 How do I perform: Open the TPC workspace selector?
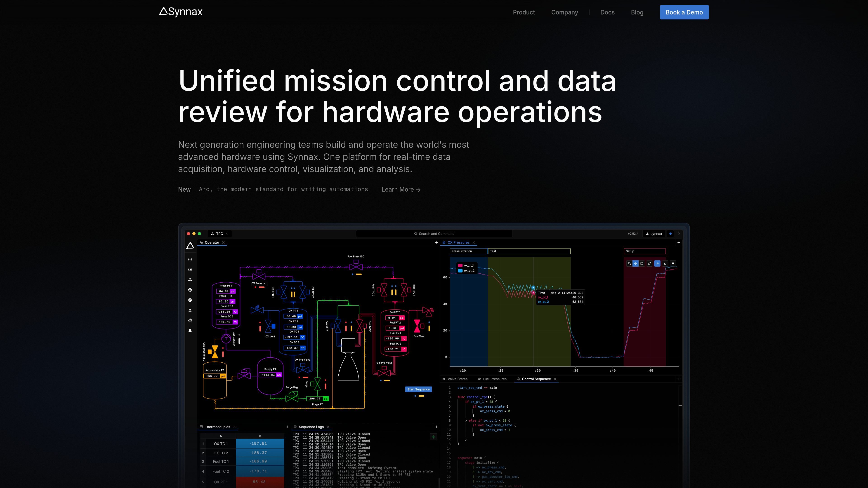point(219,234)
